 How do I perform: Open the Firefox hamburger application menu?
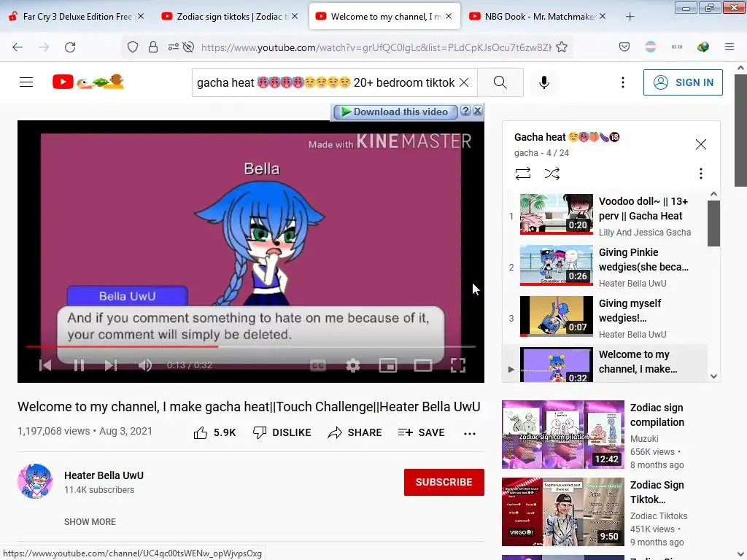pos(729,47)
